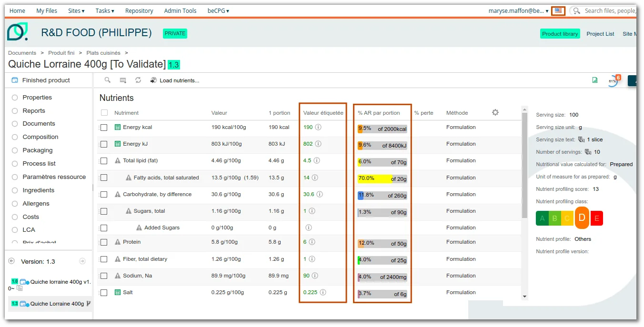Screen dimensions: 644x327
Task: Check the Sodium, Na row checkbox
Action: click(x=104, y=276)
